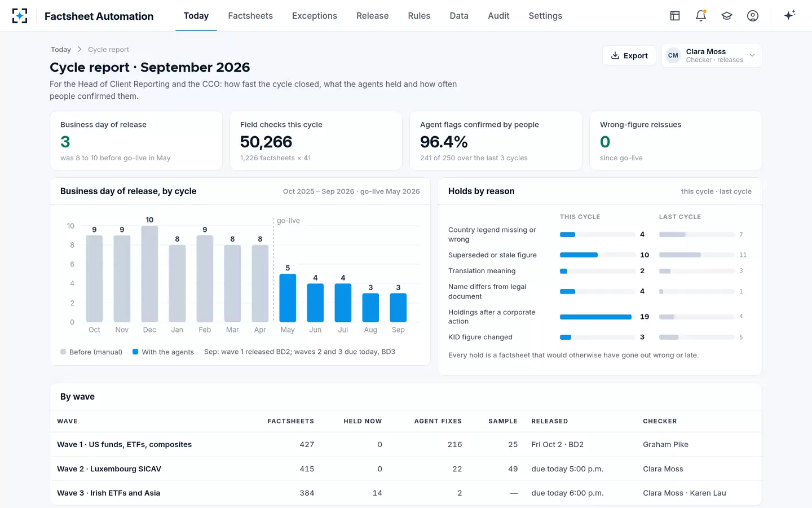Open Wave 3 · Irish ETFs and Asia row
The width and height of the screenshot is (812, 508).
click(406, 493)
